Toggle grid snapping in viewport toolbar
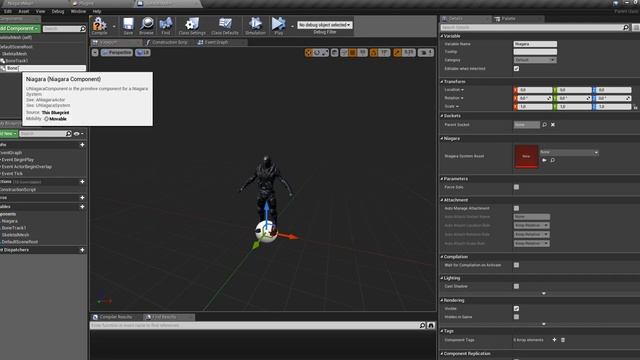This screenshot has height=360, width=640. 353,53
